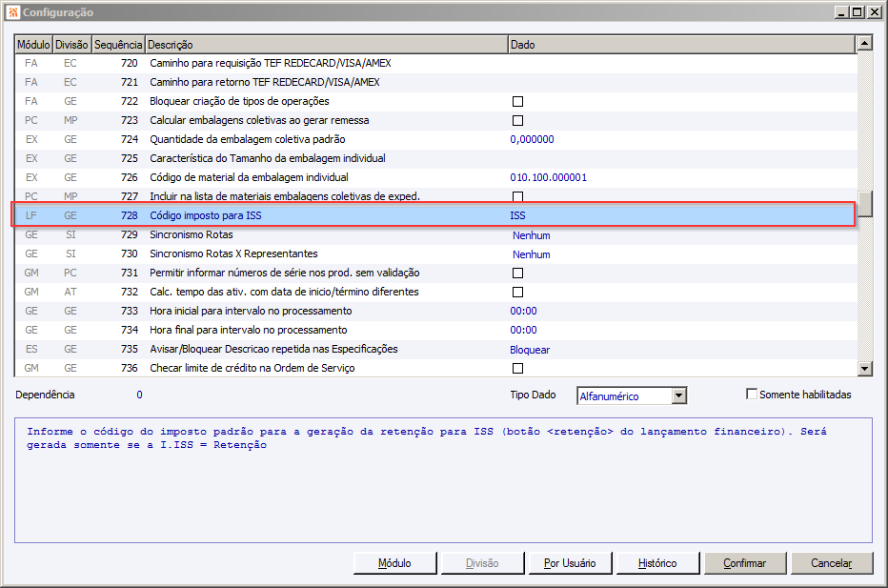Click 00:00 value for Hora final
888x588 pixels.
click(523, 330)
